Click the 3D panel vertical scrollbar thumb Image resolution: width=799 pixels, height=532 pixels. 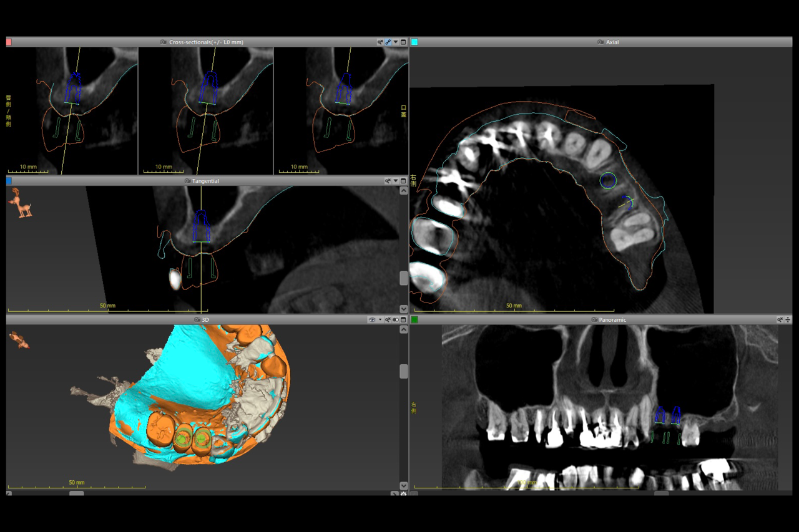click(404, 371)
